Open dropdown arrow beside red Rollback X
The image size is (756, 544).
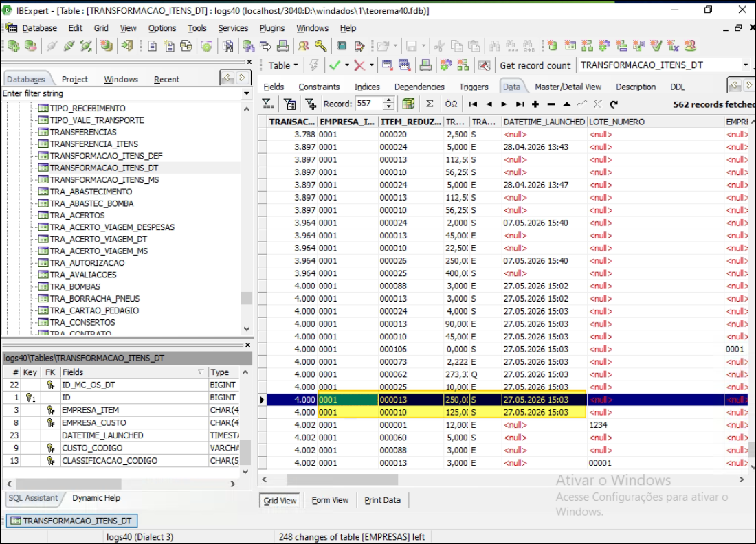371,65
